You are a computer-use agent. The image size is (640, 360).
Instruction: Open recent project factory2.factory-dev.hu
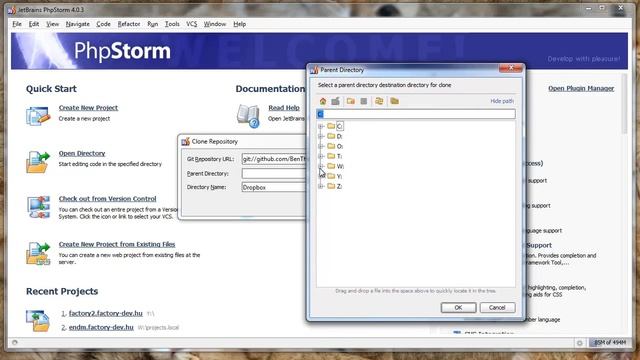tap(106, 313)
